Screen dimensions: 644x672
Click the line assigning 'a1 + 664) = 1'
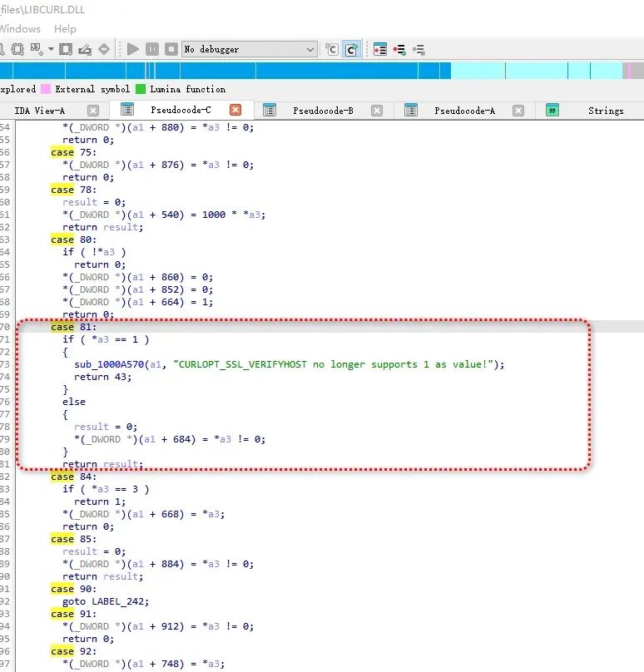pos(137,302)
